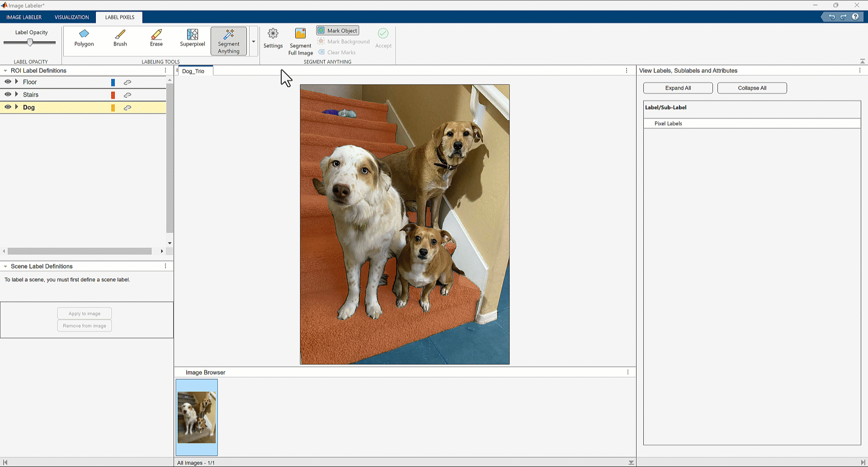Enable Mark Background mode
Image resolution: width=868 pixels, height=467 pixels.
tap(344, 41)
